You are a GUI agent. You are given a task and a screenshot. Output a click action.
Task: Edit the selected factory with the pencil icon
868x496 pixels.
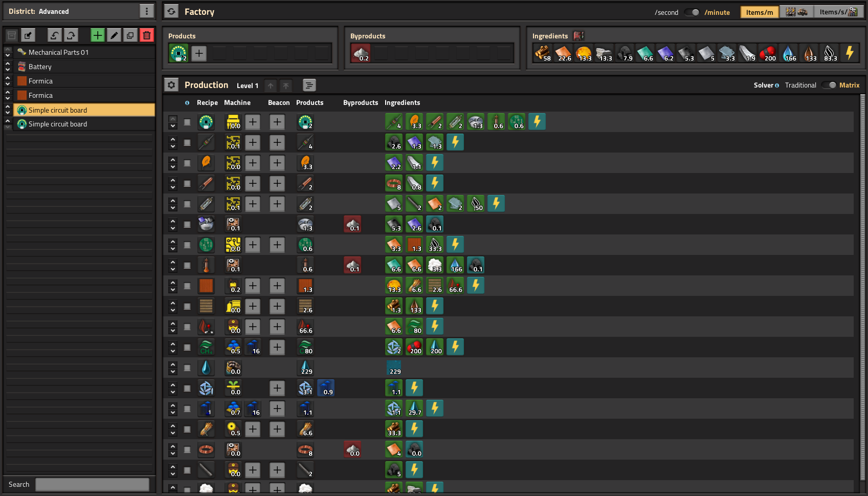coord(114,35)
